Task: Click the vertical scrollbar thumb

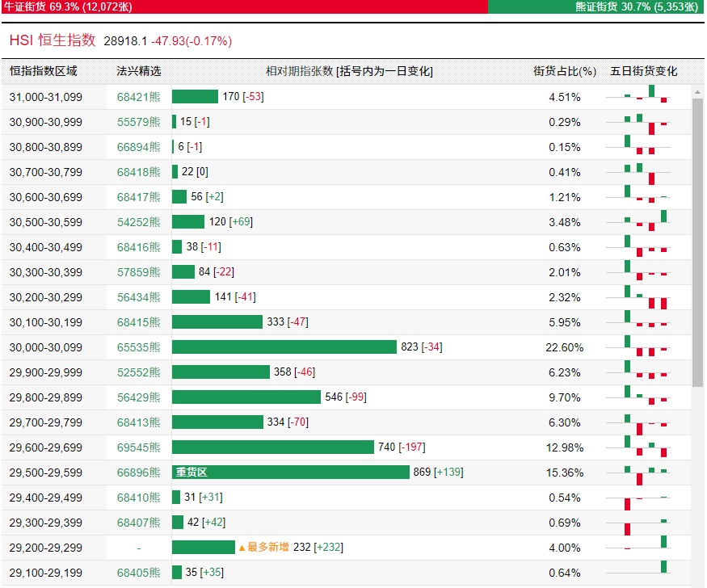Action: pos(697,242)
